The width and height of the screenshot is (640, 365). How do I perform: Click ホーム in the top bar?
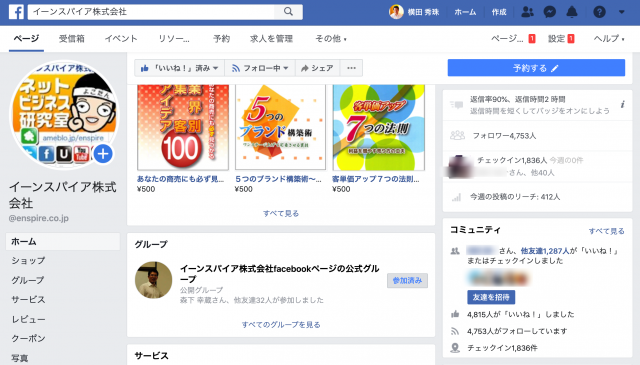tap(465, 12)
